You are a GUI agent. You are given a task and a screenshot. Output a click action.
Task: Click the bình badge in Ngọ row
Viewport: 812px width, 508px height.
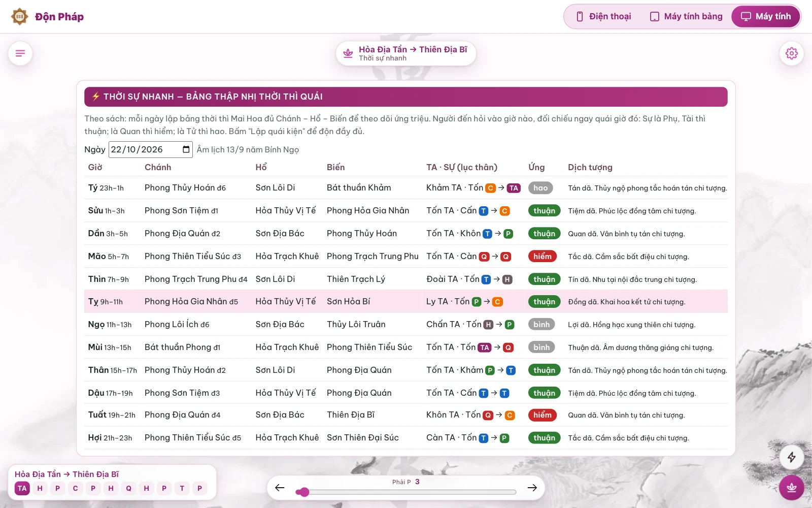click(x=542, y=325)
